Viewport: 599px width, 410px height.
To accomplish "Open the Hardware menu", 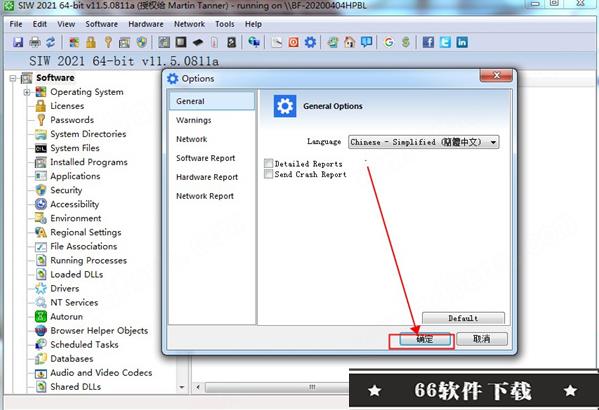I will 146,24.
